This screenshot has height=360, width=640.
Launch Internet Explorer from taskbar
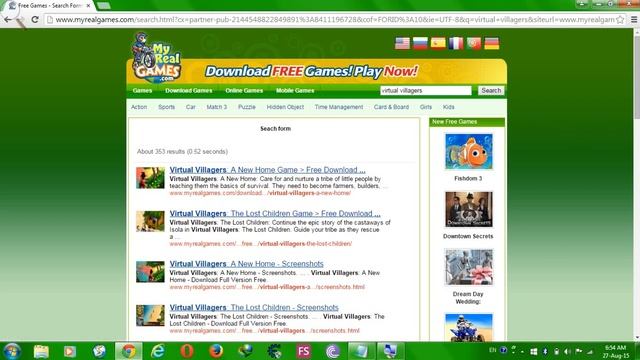pyautogui.click(x=158, y=351)
